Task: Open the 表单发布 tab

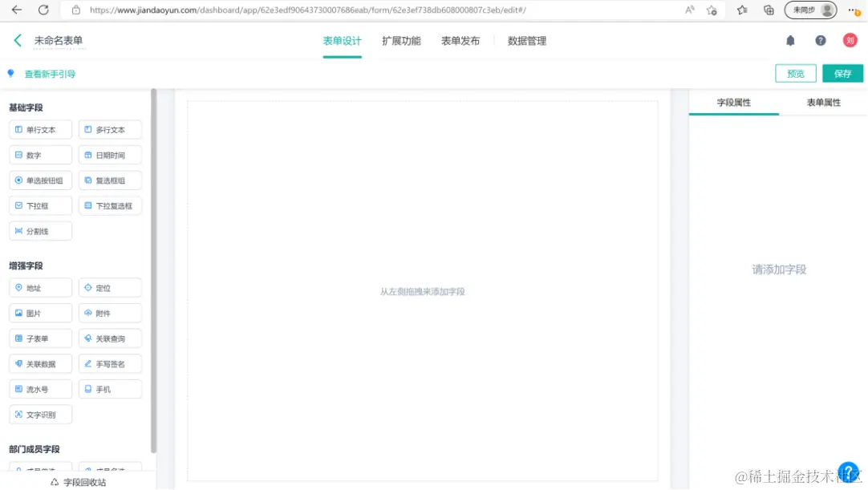Action: pos(460,41)
